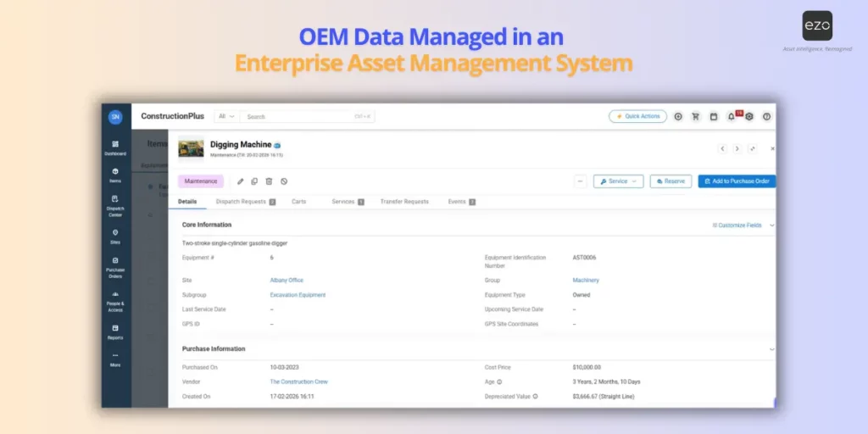The image size is (868, 434).
Task: Click the plus add icon in header
Action: (678, 117)
